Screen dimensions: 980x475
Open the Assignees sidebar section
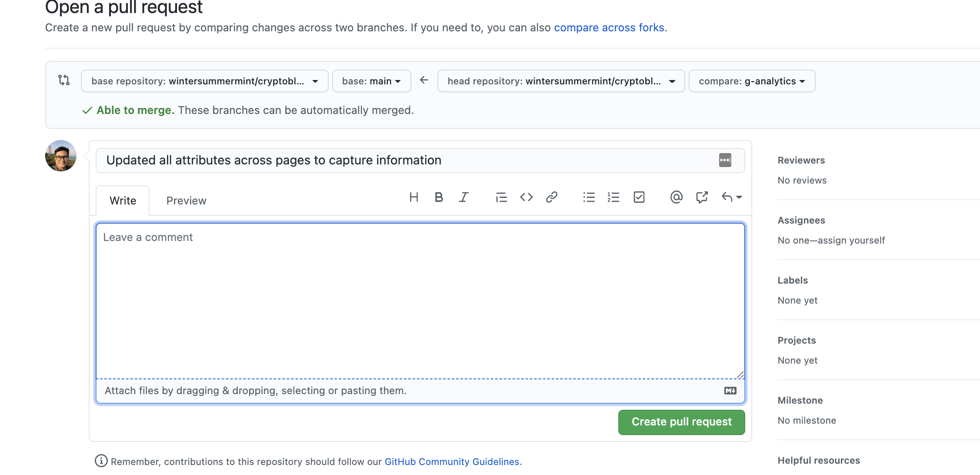tap(801, 220)
